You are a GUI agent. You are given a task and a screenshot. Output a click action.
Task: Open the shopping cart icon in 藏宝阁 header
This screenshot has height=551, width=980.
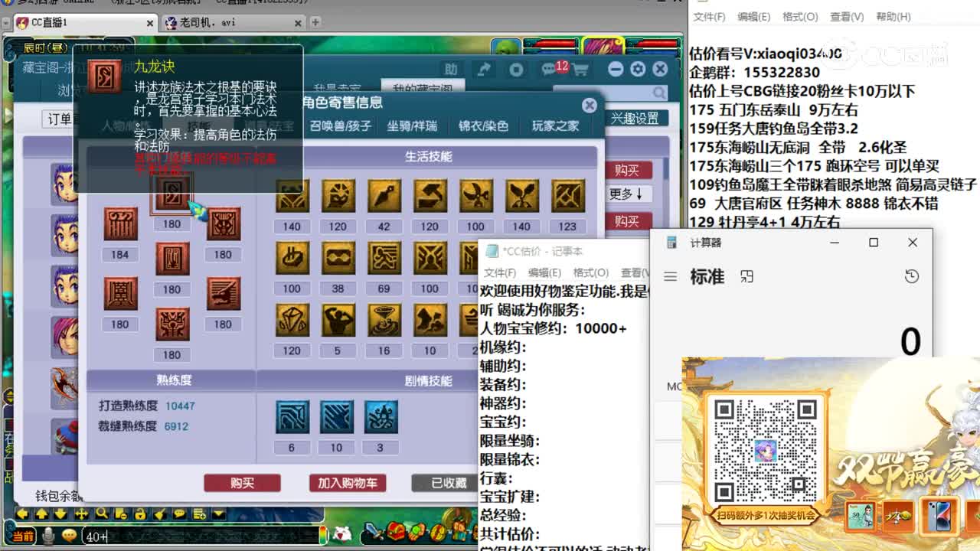tap(580, 70)
